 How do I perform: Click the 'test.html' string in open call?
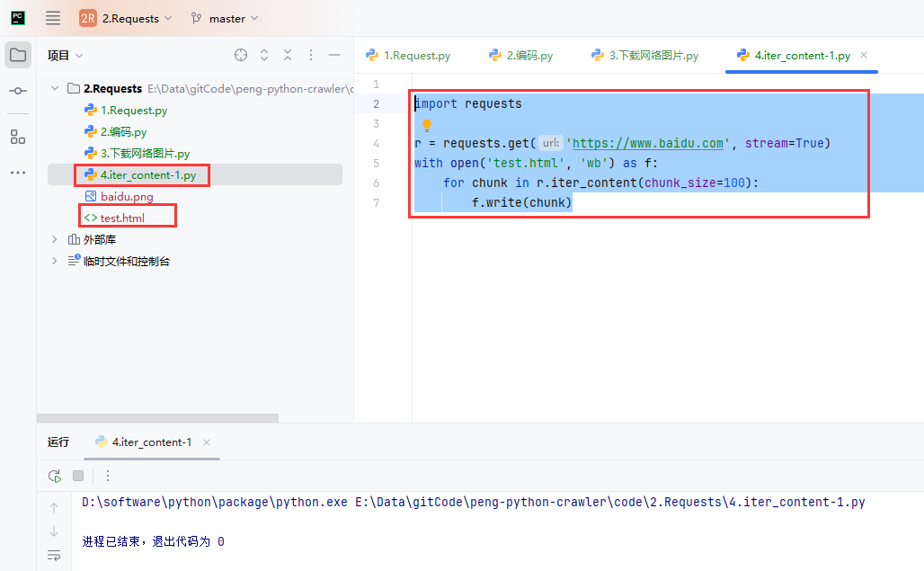(525, 164)
